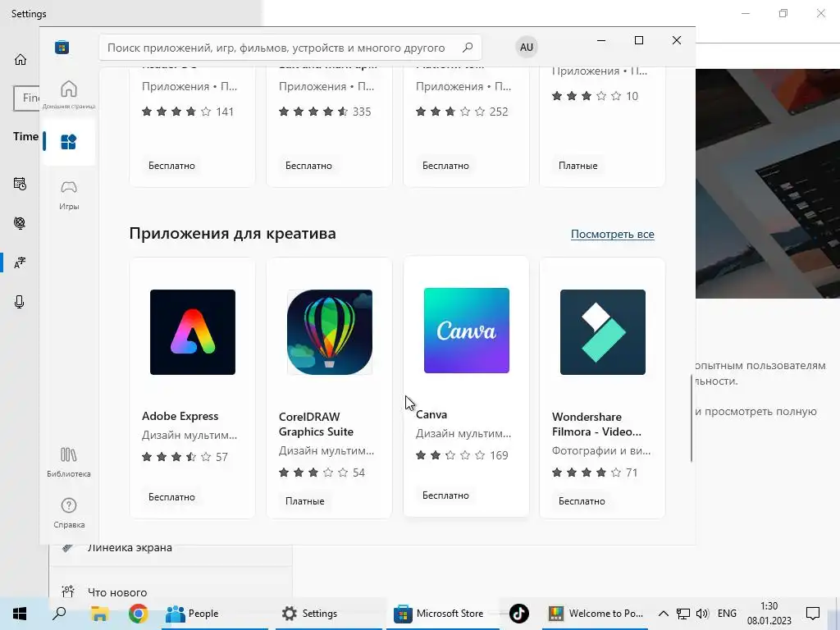Select the 'Canva' app title text

click(431, 414)
